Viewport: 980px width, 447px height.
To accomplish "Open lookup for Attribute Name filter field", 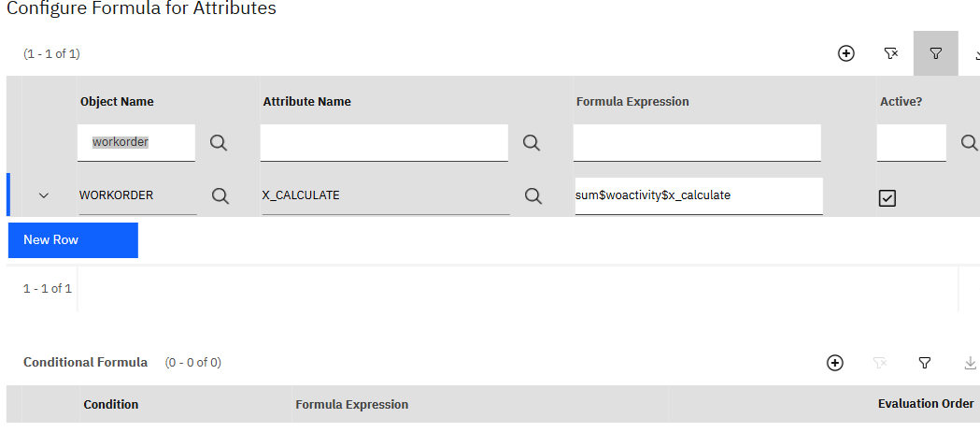I will point(532,142).
